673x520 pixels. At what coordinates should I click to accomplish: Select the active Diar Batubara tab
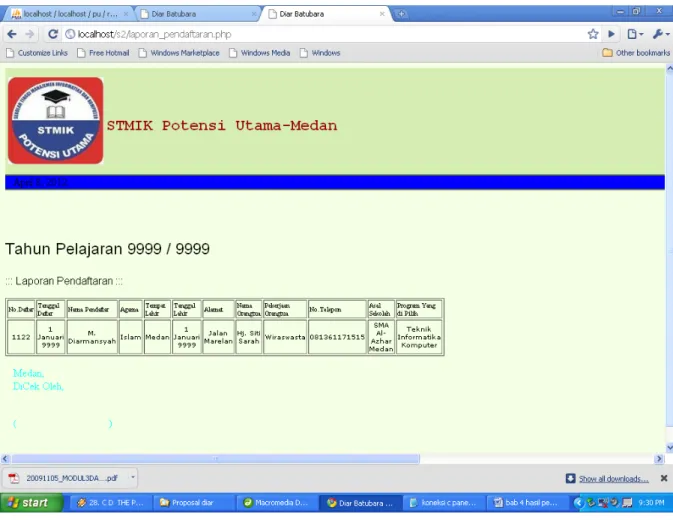pos(324,14)
